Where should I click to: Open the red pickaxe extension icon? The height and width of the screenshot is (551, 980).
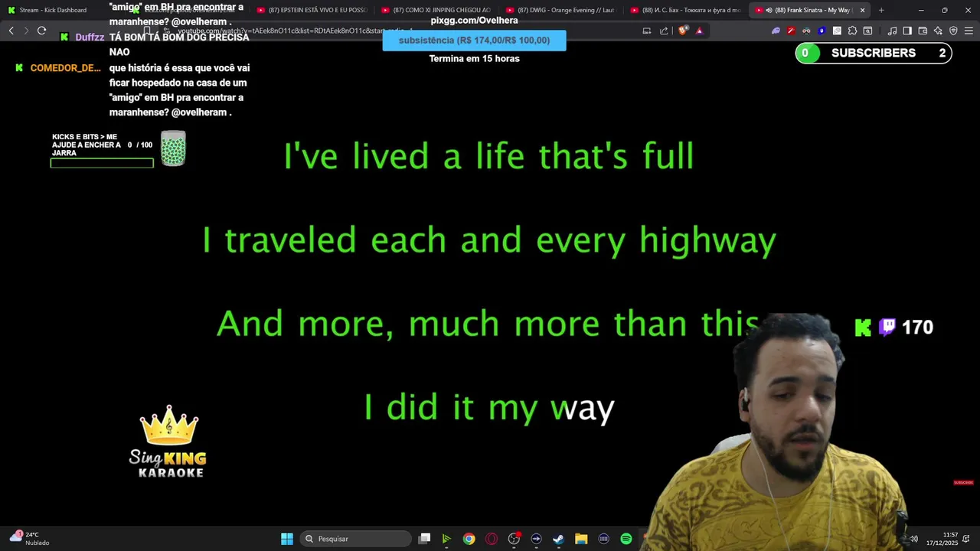(x=791, y=31)
